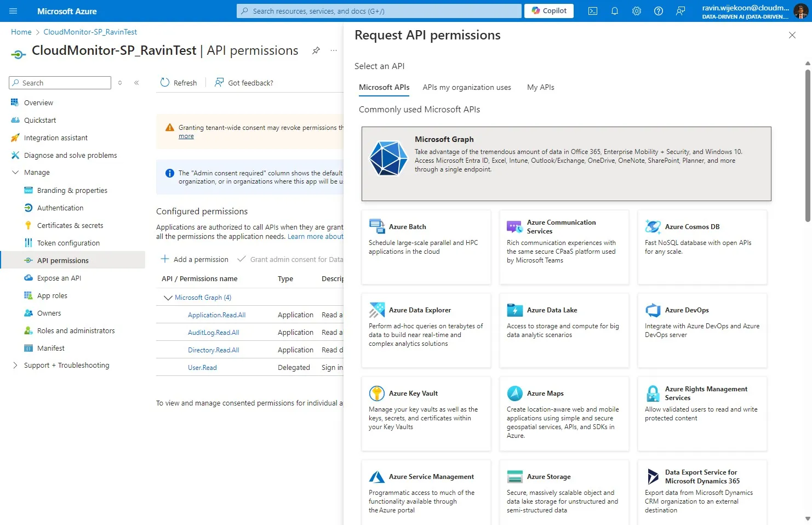Open portal settings gear
Viewport: 812px width, 525px height.
[637, 11]
